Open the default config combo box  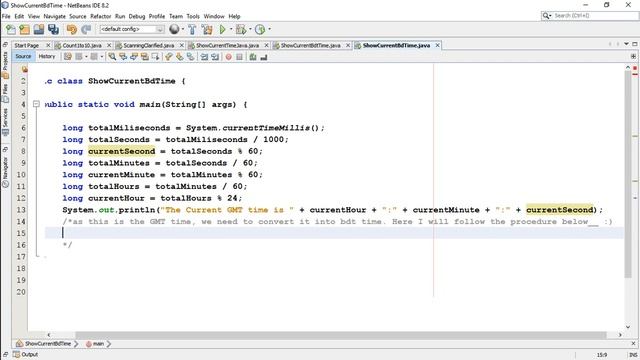click(x=132, y=29)
